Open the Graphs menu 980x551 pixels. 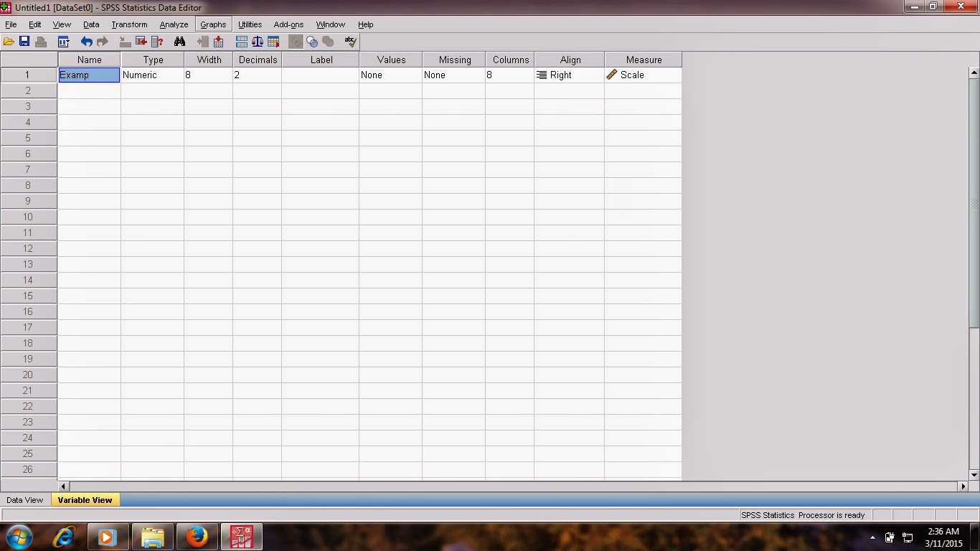[212, 24]
